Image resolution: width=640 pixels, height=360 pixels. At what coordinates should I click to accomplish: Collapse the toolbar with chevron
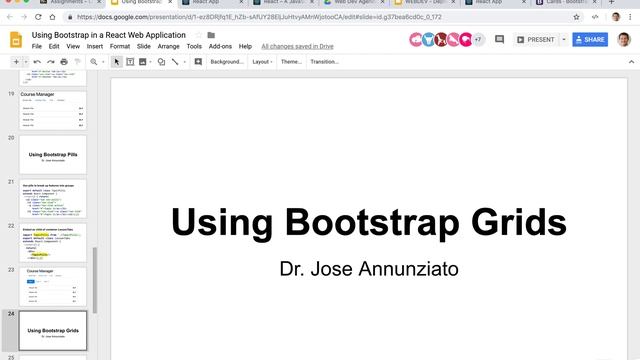(x=631, y=62)
